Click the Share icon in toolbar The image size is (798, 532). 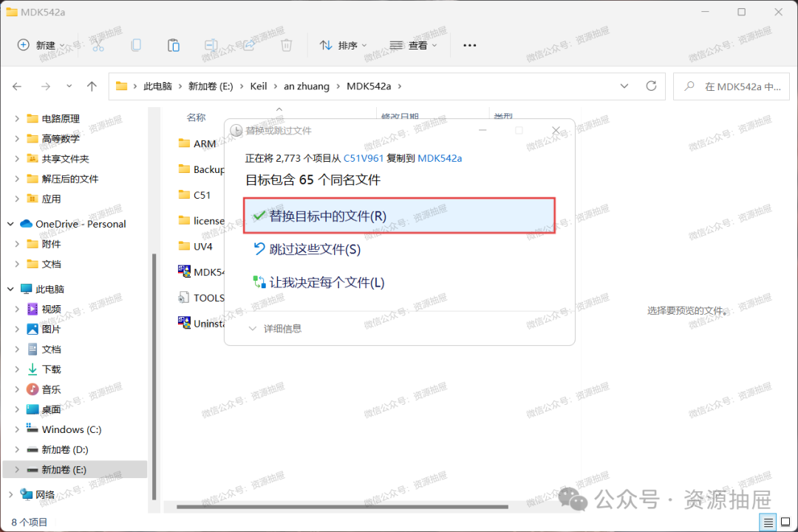(x=249, y=45)
